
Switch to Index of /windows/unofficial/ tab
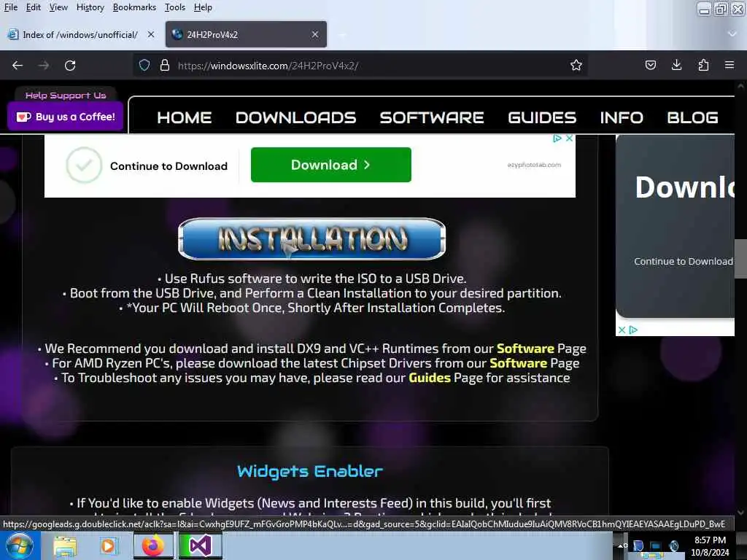tap(81, 34)
